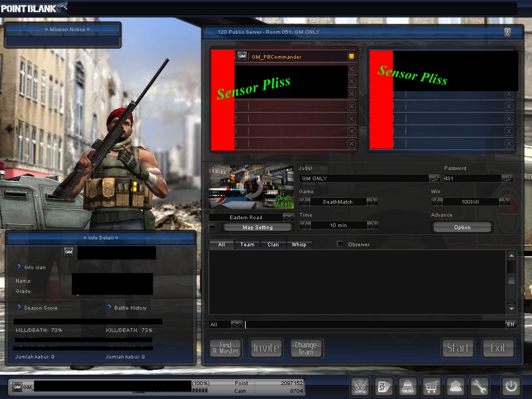Open the community friends icon
532x399 pixels.
(455, 387)
